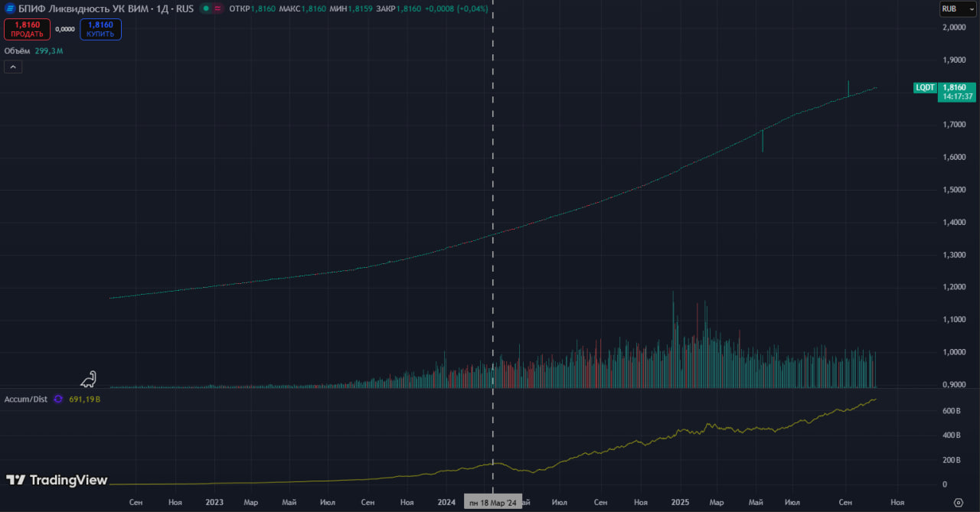Click the 1,6000 price axis label

954,158
